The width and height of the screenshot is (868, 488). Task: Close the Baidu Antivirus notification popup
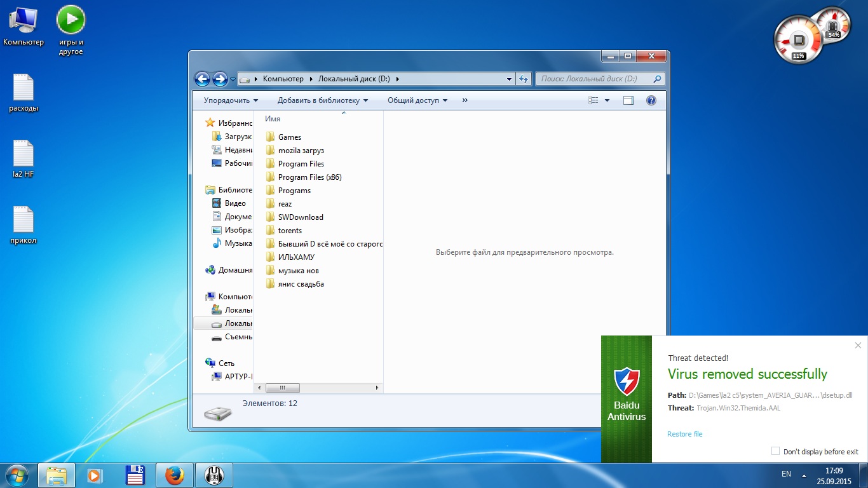pos(858,346)
